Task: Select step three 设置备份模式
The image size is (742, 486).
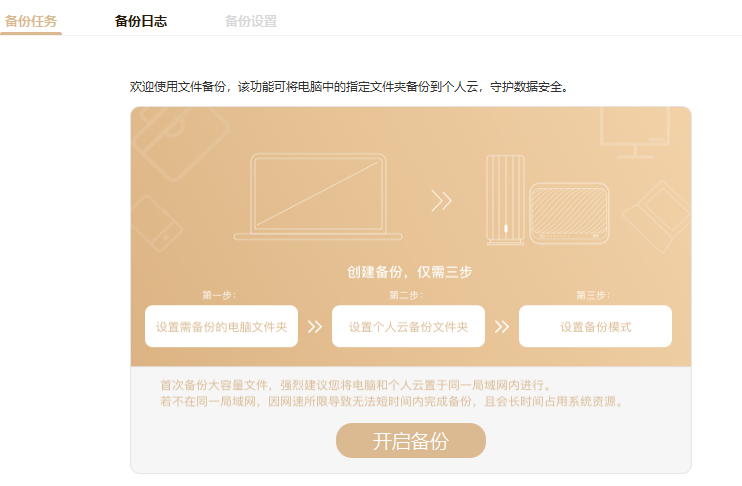Action: point(595,327)
